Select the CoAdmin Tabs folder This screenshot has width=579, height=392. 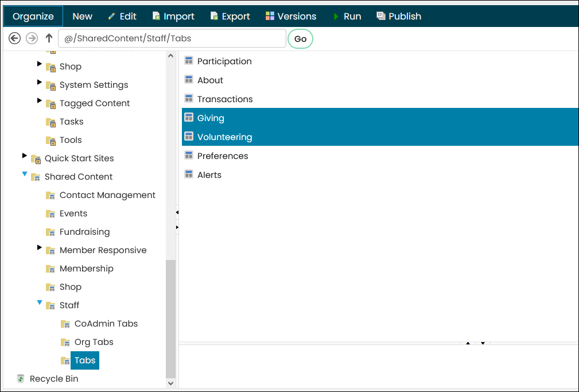(106, 324)
